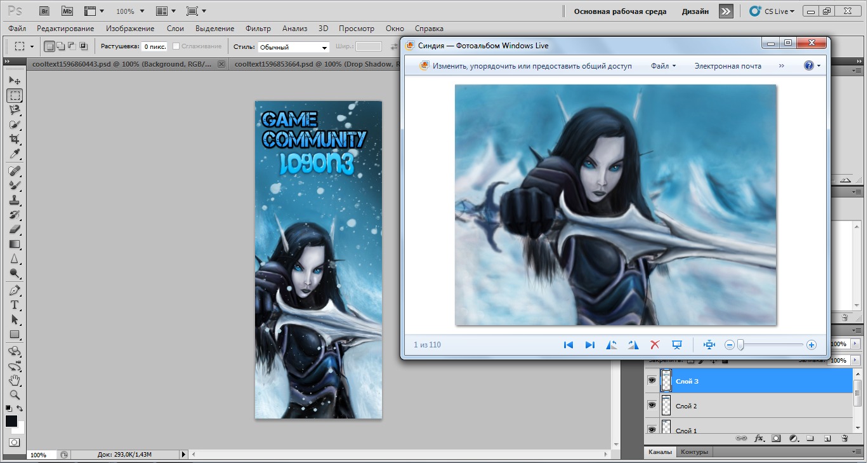
Task: Hide layer Слой 1
Action: click(x=652, y=430)
